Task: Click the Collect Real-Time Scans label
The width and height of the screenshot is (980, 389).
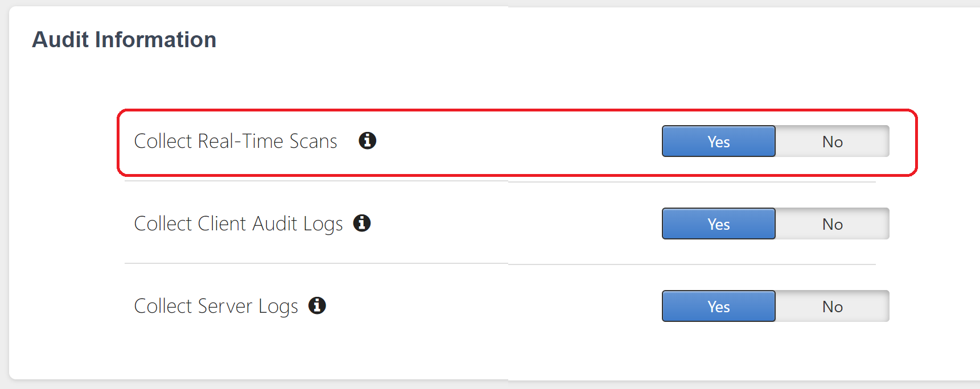Action: [x=236, y=141]
